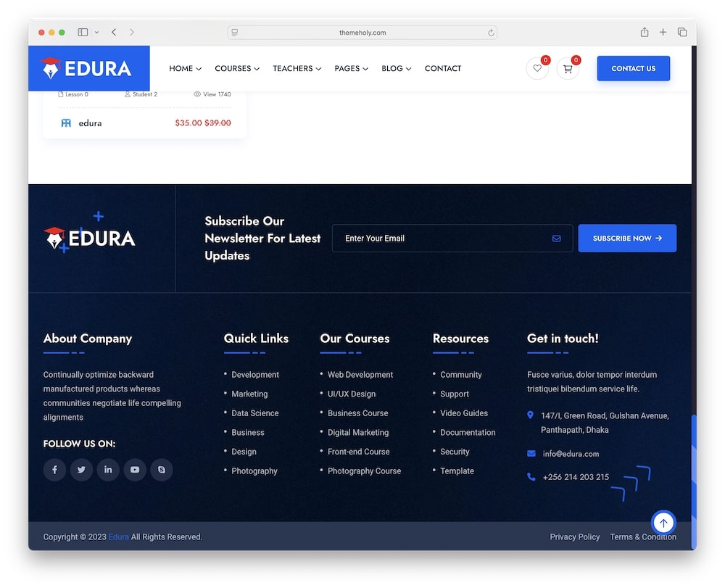Click the info@edura.com email address

[x=571, y=454]
